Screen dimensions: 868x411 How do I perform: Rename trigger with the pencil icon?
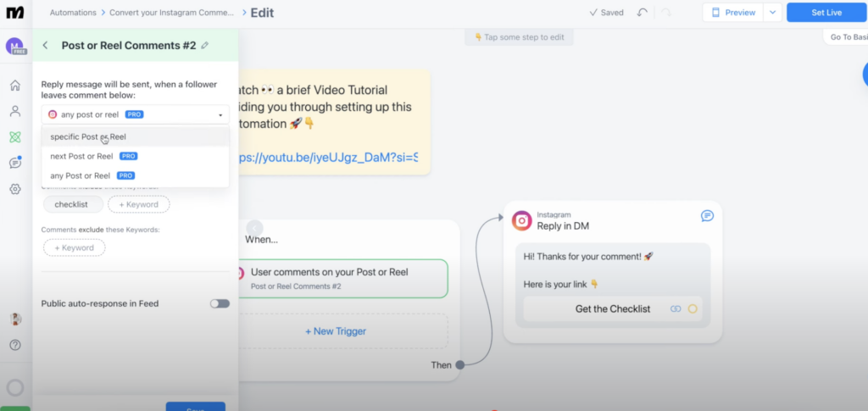pyautogui.click(x=205, y=46)
